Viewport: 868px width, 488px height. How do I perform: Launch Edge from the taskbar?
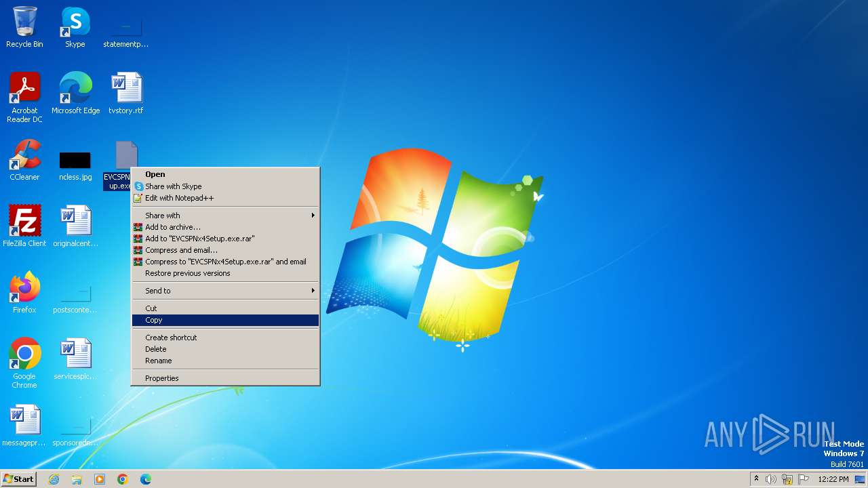point(146,479)
